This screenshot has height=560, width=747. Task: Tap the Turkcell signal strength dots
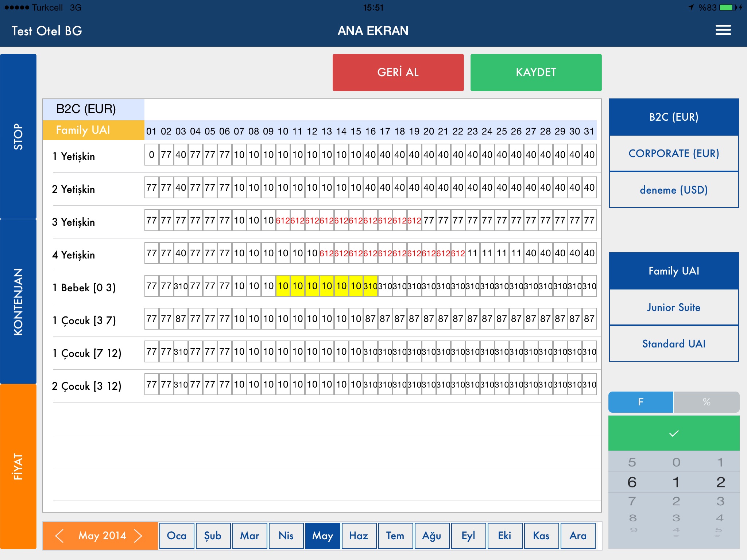point(17,7)
